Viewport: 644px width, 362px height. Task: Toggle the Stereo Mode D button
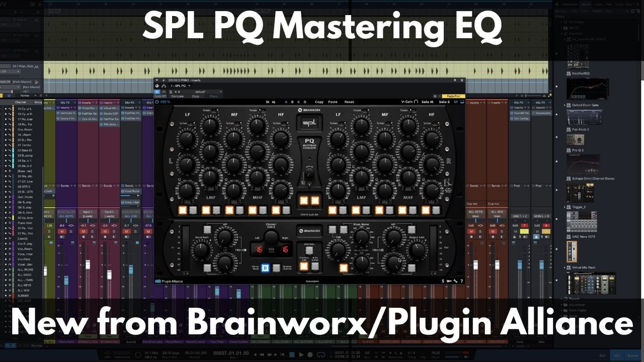coord(265,267)
